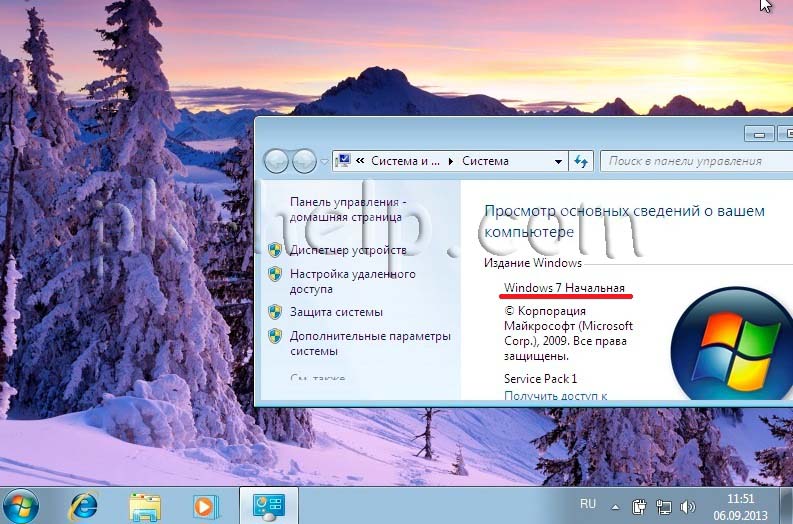793x524 pixels.
Task: Click the power/battery tray icon
Action: (x=640, y=505)
